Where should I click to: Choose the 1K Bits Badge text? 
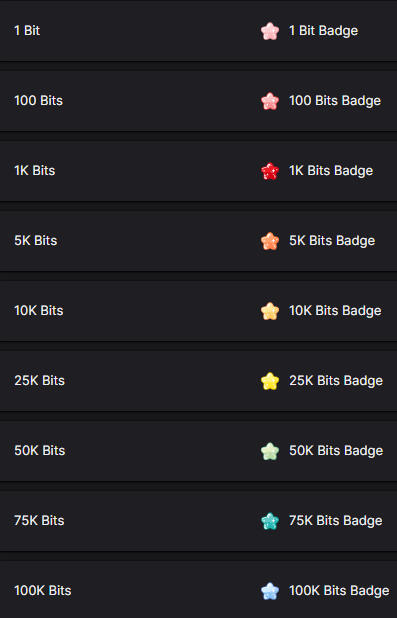pos(331,171)
